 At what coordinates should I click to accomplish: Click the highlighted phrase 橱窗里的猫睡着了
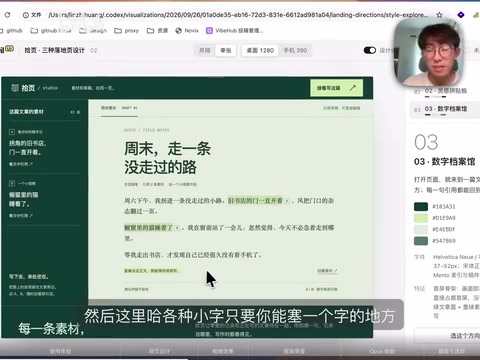149,228
